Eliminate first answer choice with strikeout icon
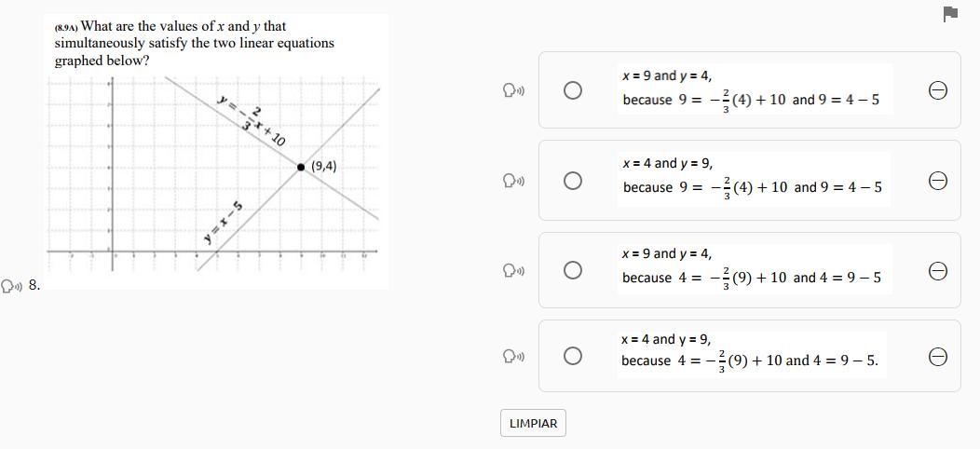The image size is (980, 449). tap(938, 90)
